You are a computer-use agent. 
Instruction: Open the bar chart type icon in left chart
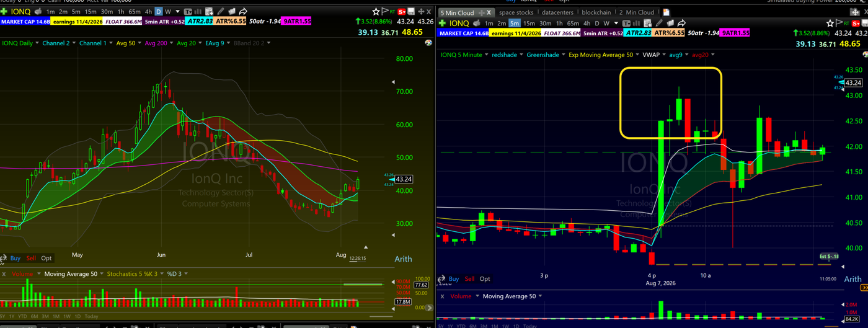(198, 11)
